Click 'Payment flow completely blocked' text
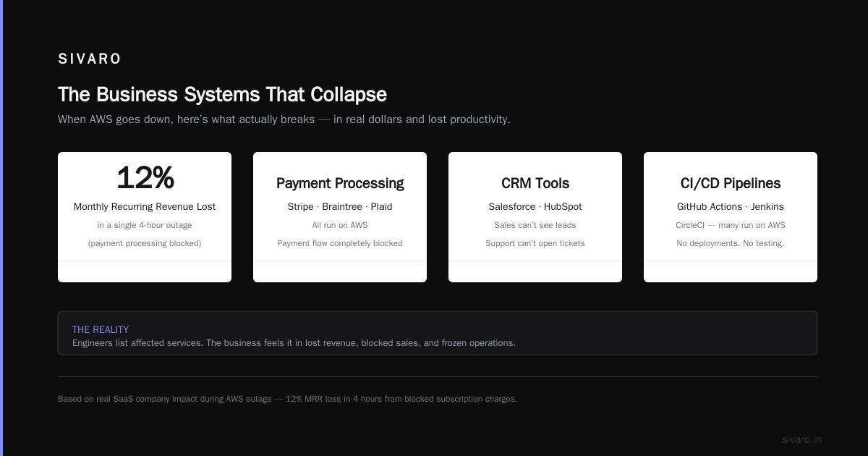 click(340, 244)
